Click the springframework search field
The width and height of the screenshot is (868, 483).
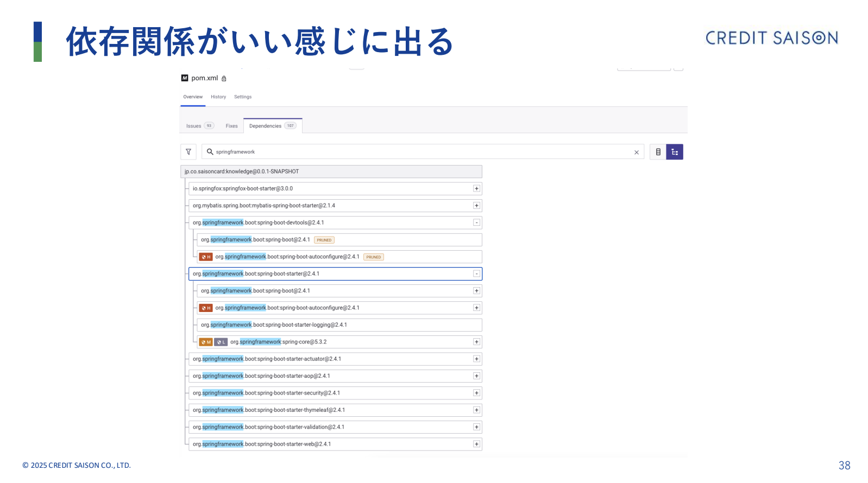pyautogui.click(x=423, y=152)
